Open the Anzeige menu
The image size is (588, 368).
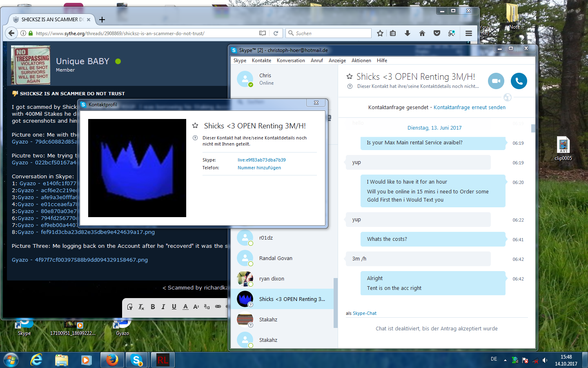[337, 61]
